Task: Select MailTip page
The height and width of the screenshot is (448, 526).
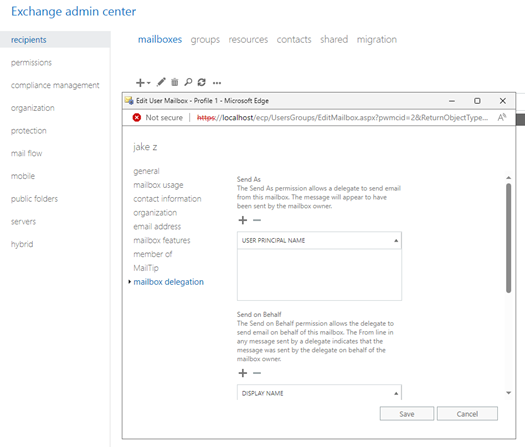Action: click(146, 268)
